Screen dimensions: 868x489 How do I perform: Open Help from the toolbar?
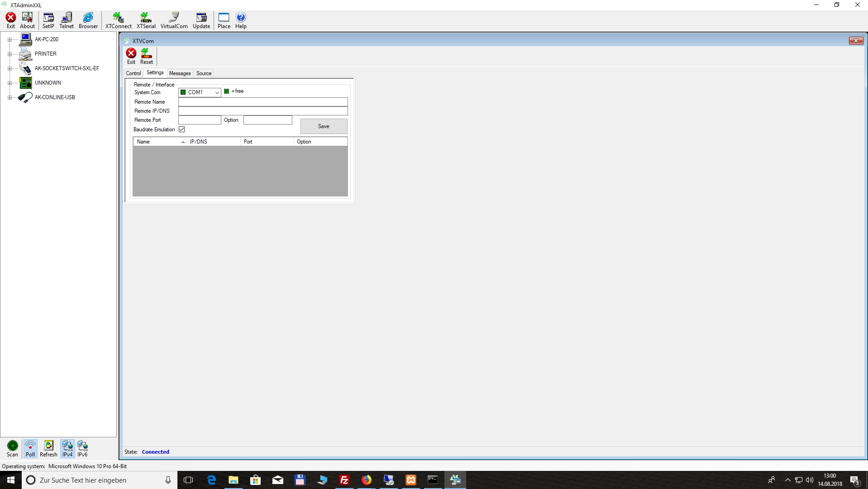(x=241, y=20)
